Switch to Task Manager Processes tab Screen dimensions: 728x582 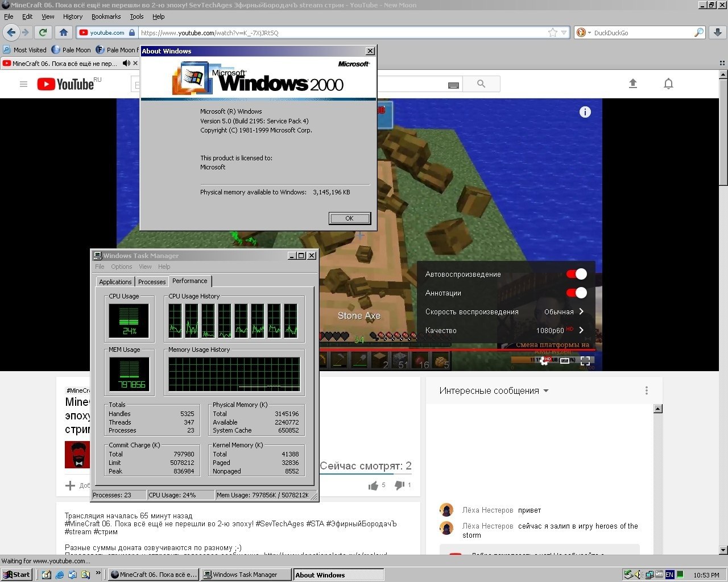click(152, 281)
